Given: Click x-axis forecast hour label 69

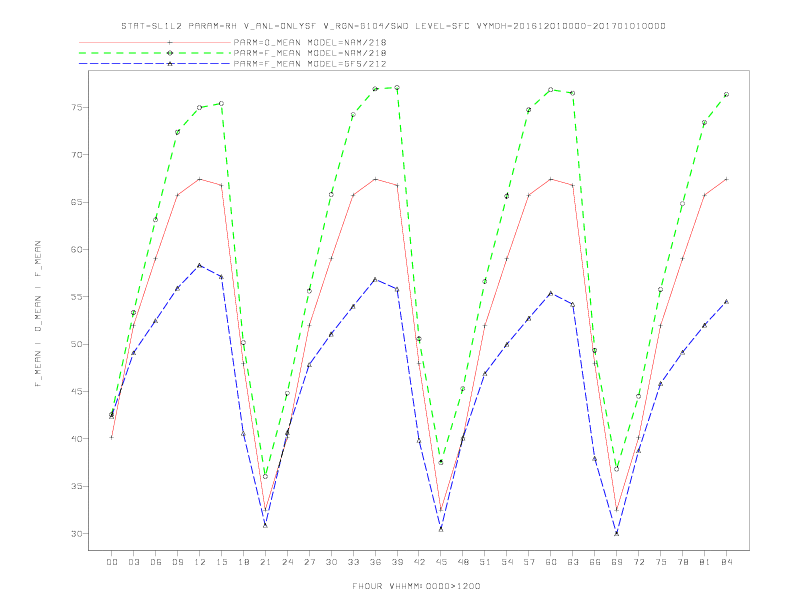Looking at the screenshot, I should (x=617, y=562).
